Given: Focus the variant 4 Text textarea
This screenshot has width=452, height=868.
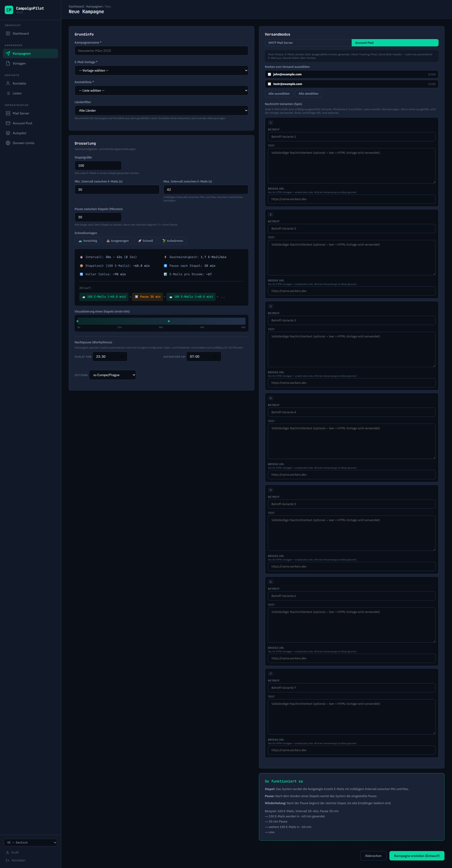Looking at the screenshot, I should pos(351,441).
